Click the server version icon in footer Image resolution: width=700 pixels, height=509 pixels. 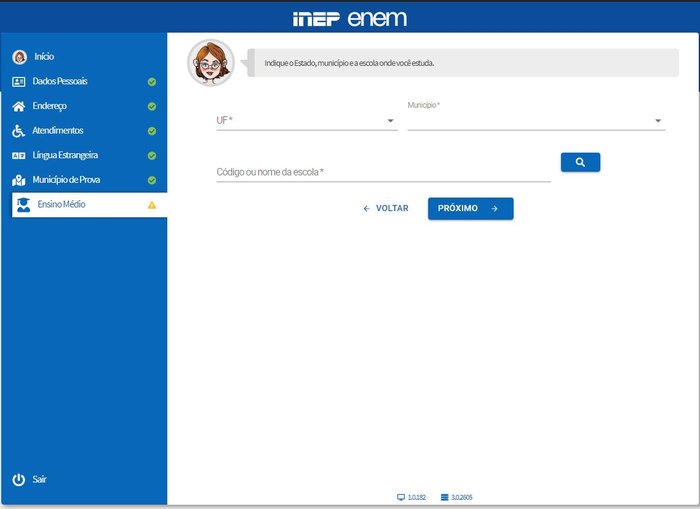click(444, 497)
